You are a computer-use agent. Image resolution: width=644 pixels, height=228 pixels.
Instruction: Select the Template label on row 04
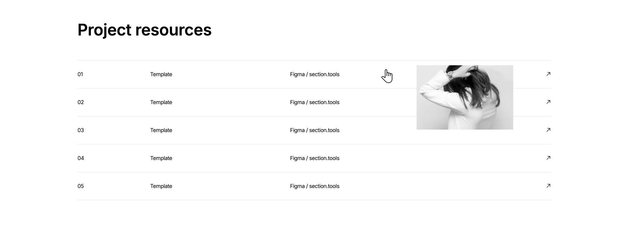coord(161,158)
